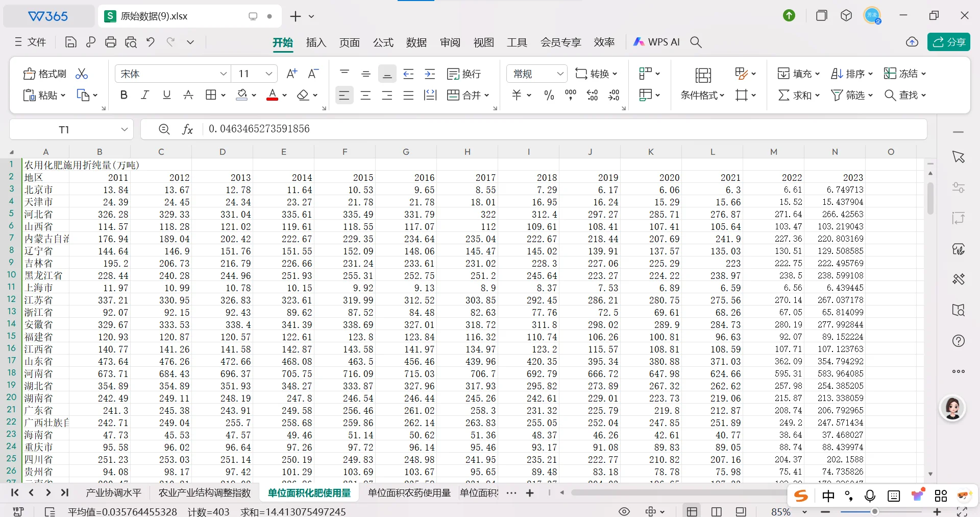980x517 pixels.
Task: Decrease indent icon
Action: click(x=408, y=74)
